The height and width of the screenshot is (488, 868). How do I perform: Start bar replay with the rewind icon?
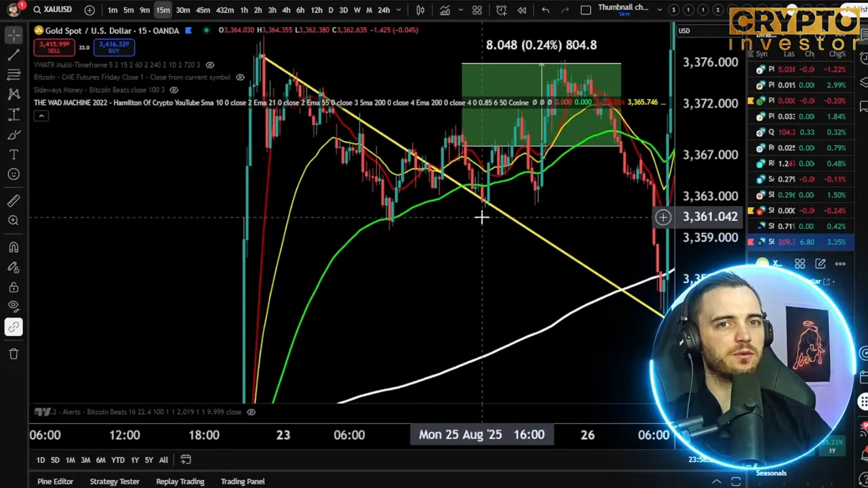(522, 9)
